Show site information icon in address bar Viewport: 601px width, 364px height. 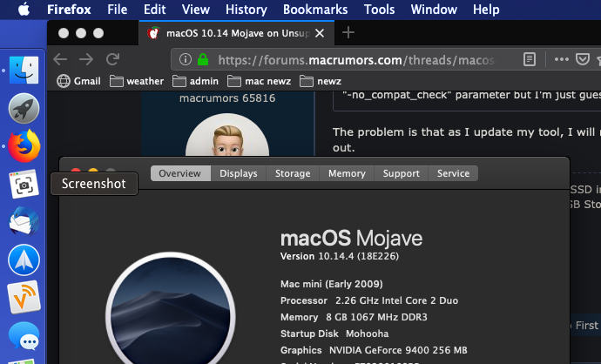pyautogui.click(x=186, y=59)
